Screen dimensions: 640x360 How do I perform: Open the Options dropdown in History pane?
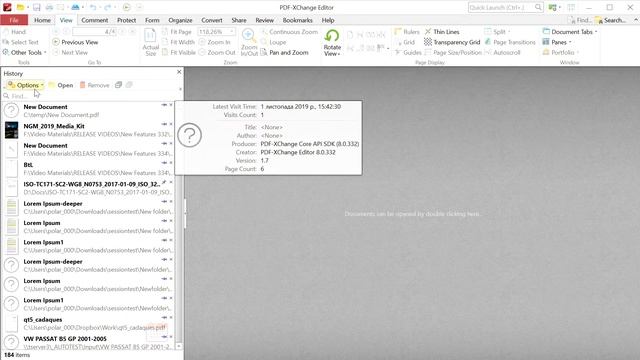(26, 85)
